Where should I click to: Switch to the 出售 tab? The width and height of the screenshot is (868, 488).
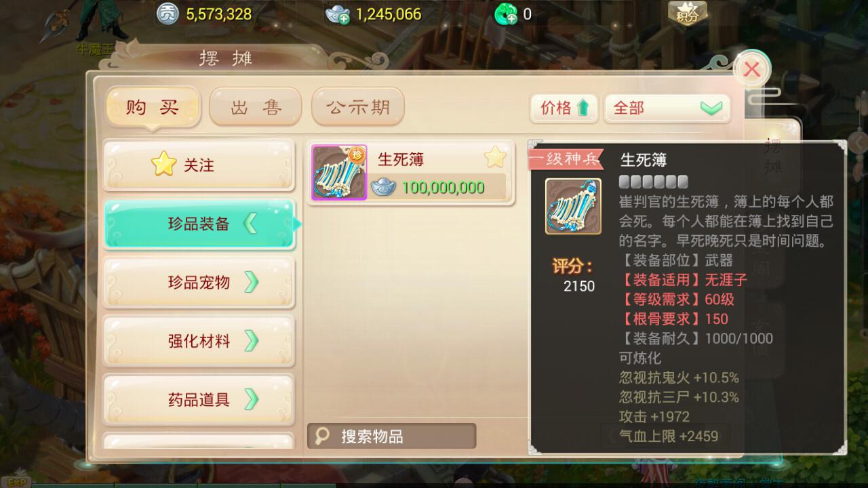point(255,107)
